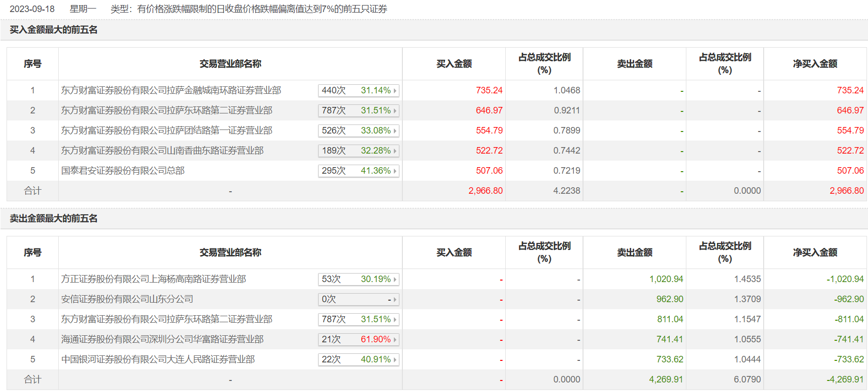Click sell amount 741.41
Viewport: 868px width, 391px height.
click(670, 339)
